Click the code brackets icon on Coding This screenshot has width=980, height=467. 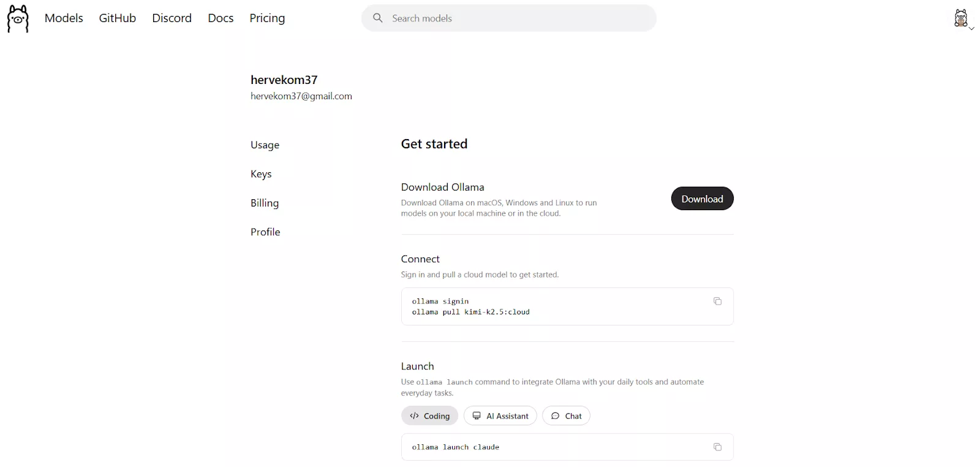point(415,416)
